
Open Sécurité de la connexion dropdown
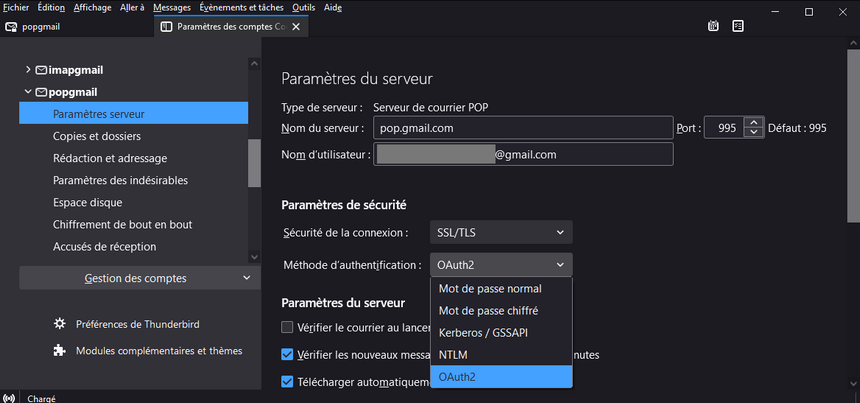(x=501, y=232)
